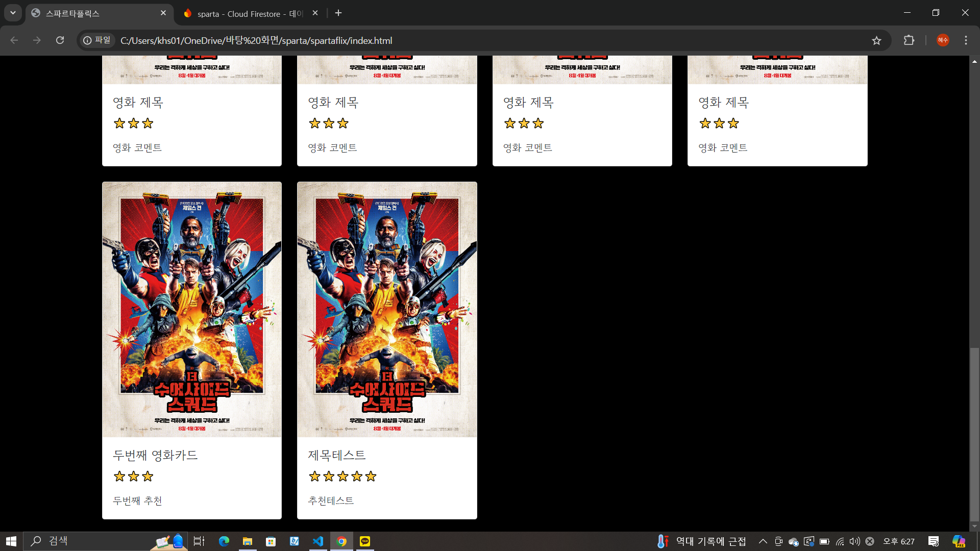Click the taskbar 검색 search box
980x551 pixels.
coord(106,541)
